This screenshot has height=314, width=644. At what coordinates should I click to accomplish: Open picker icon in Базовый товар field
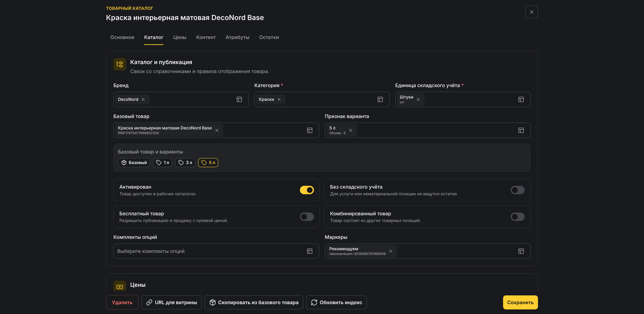[309, 130]
